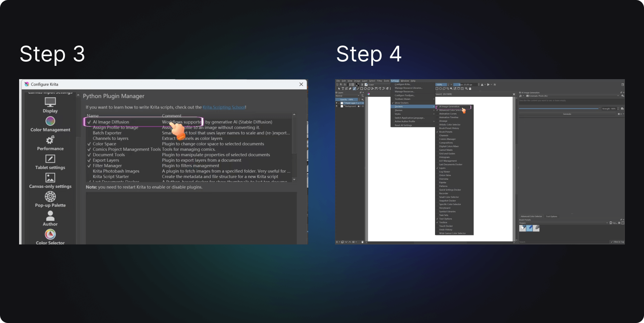
Task: Hide the Background layer with its eye icon
Action: [x=336, y=106]
